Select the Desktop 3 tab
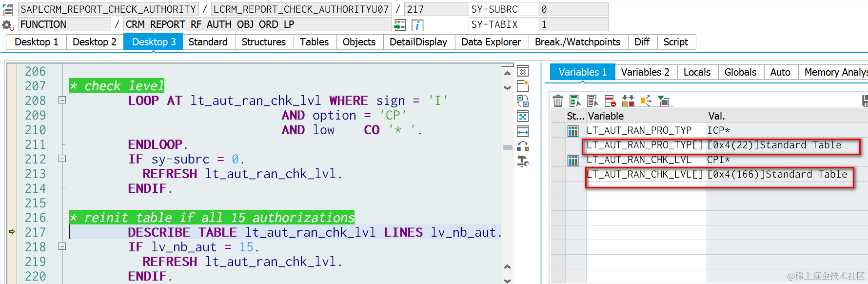Screen dimensions: 868x284 tap(154, 42)
